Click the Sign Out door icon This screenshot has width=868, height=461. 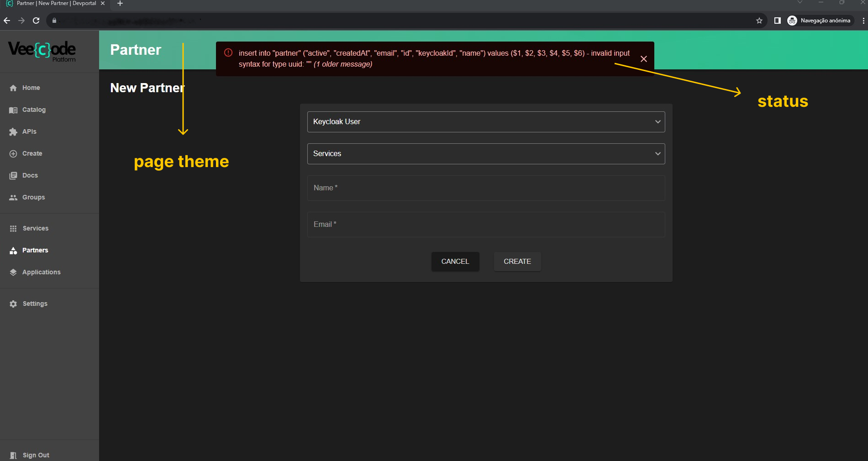pos(13,456)
